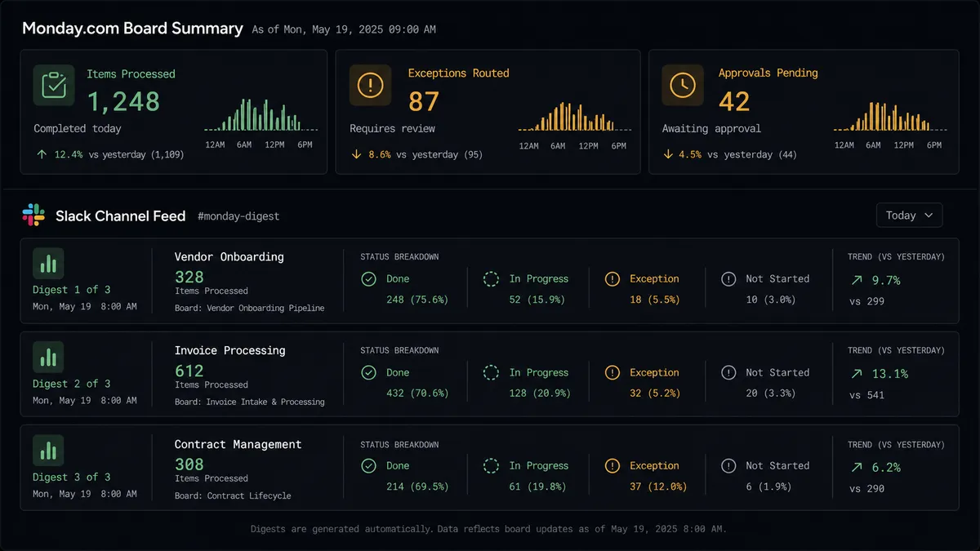Click Done check icon in Contract Management row
Image resolution: width=980 pixels, height=551 pixels.
[x=368, y=466]
